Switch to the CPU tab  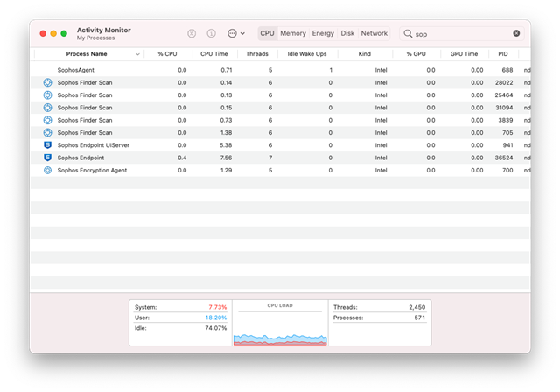[267, 33]
